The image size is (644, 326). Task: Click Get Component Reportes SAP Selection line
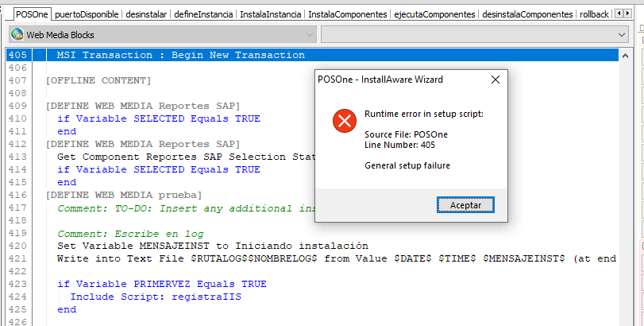(x=186, y=157)
